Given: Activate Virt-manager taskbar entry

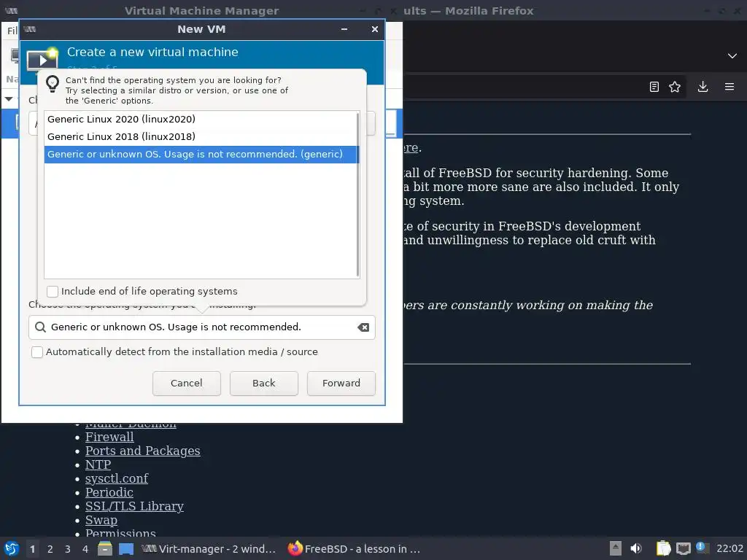Looking at the screenshot, I should (209, 549).
